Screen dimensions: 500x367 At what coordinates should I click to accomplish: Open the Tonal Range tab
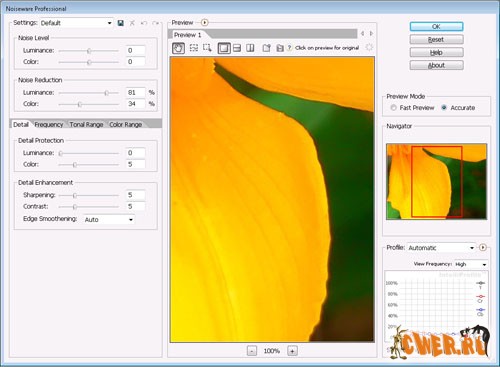(x=86, y=124)
